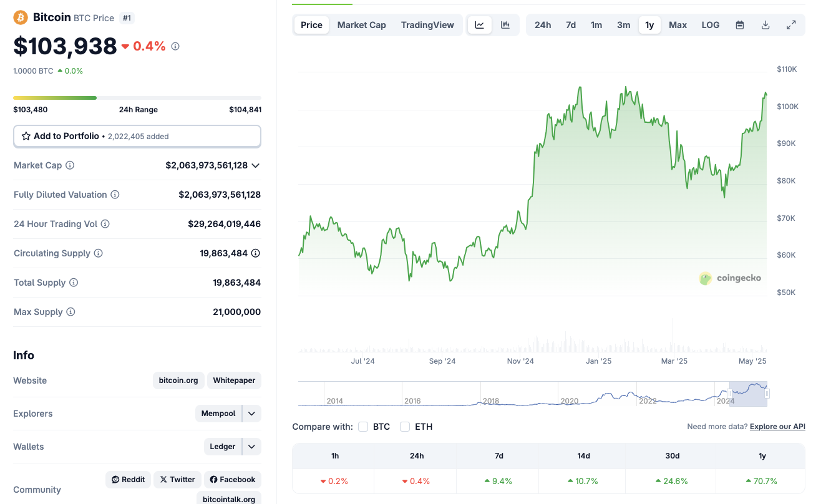
Task: Enable the ETH compare checkbox
Action: point(405,427)
